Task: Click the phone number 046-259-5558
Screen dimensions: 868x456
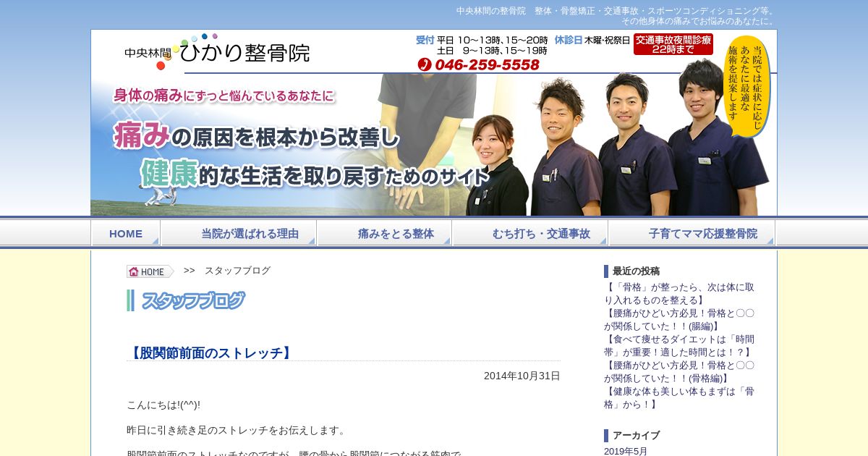Action: pos(488,65)
